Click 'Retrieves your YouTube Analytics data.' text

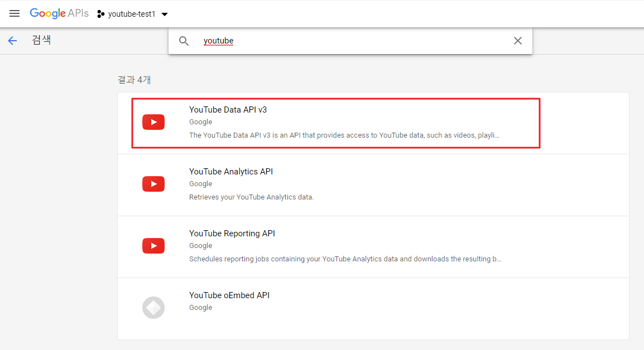tap(251, 197)
